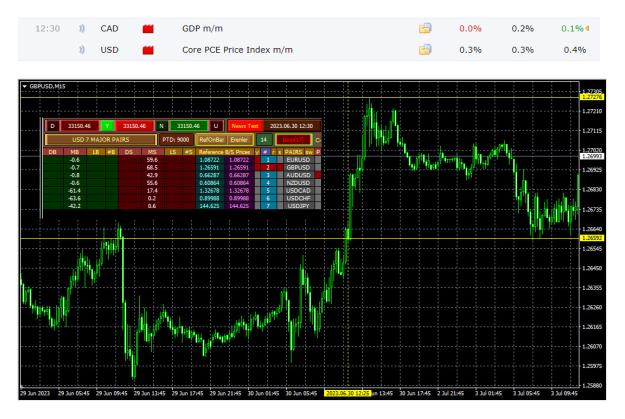Click the 68.5 MS value in GBPUSD row
The height and width of the screenshot is (419, 625).
(152, 167)
